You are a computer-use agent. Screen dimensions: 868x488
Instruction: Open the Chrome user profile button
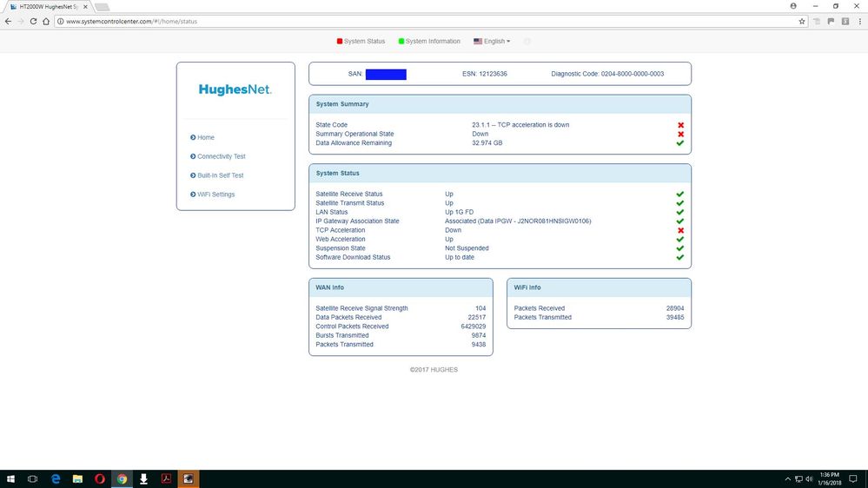(x=794, y=5)
